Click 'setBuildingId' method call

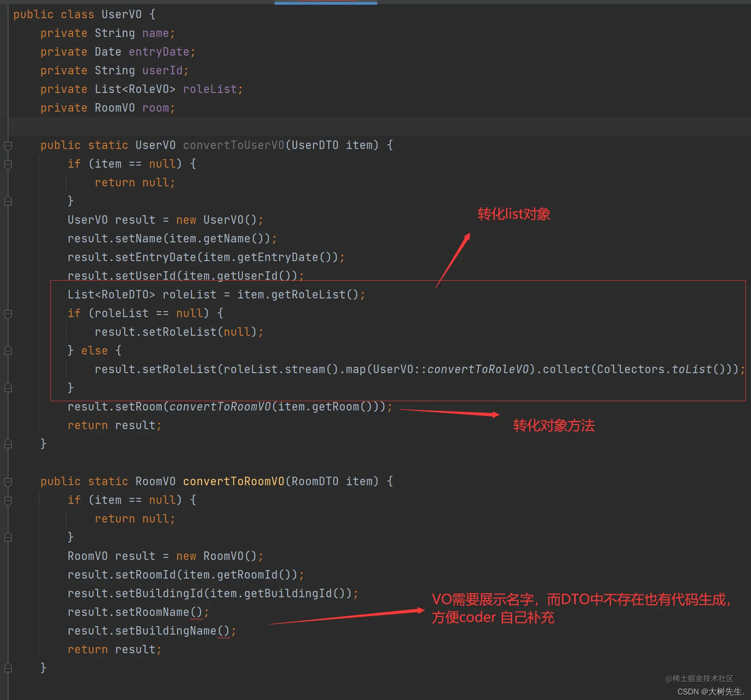click(159, 593)
